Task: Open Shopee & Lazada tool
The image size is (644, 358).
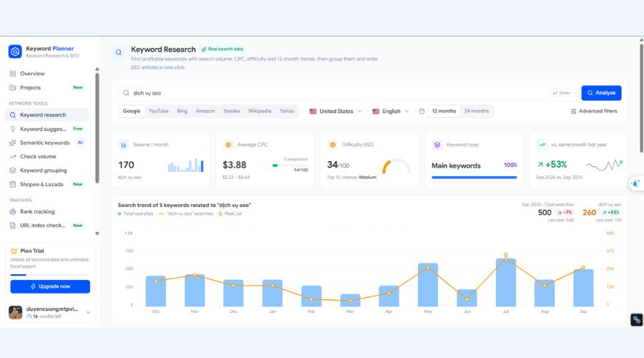Action: [x=47, y=184]
